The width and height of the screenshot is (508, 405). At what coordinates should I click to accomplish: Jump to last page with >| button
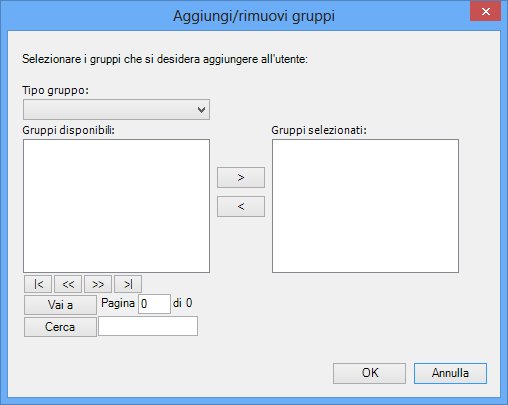point(128,284)
